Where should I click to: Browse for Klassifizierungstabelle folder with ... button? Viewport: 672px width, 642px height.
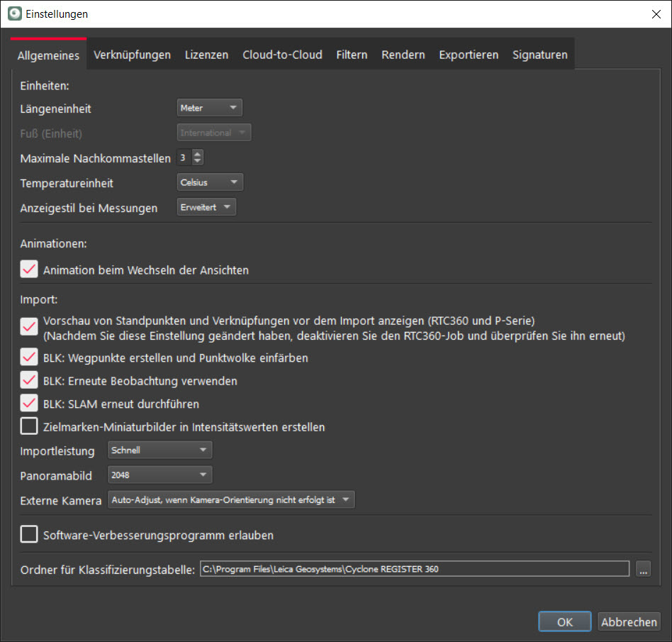pos(643,569)
